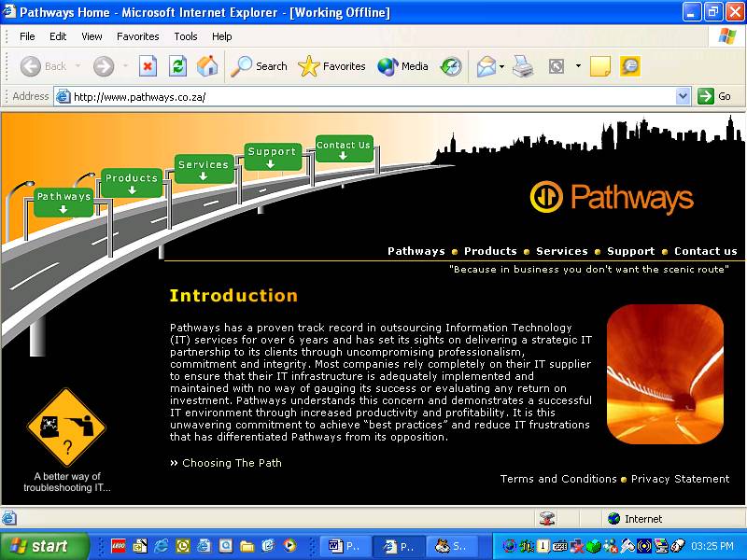Click the green Pathways road sign
747x560 pixels.
click(x=63, y=202)
